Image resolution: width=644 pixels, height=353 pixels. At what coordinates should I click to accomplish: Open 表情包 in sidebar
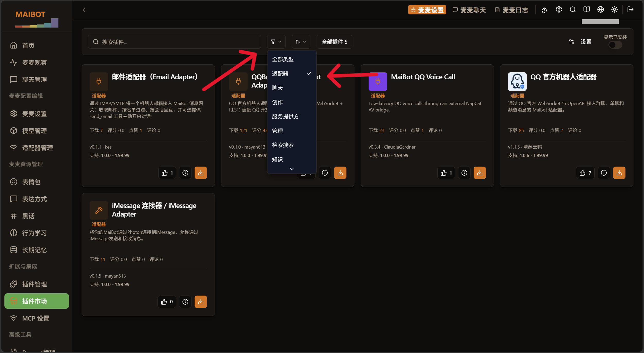click(x=37, y=182)
